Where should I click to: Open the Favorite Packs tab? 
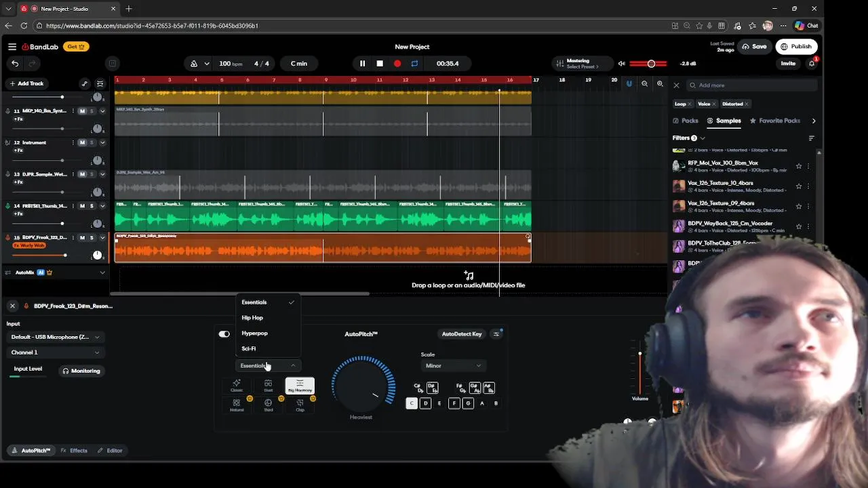[x=775, y=121]
